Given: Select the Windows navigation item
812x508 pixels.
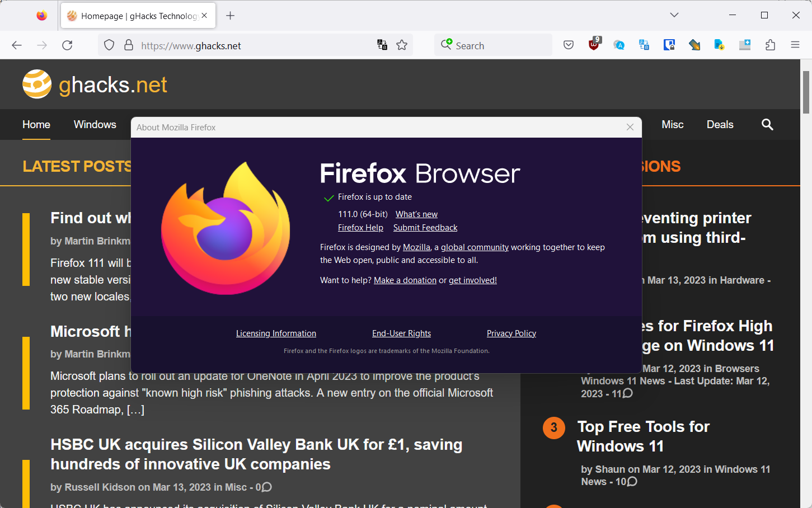Looking at the screenshot, I should point(95,125).
